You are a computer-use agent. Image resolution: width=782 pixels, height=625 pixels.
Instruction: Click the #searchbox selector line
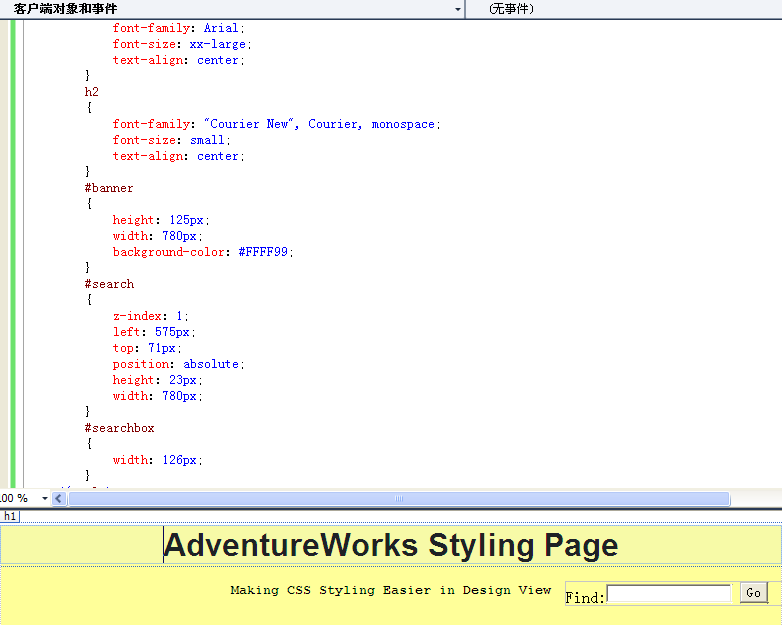point(119,428)
